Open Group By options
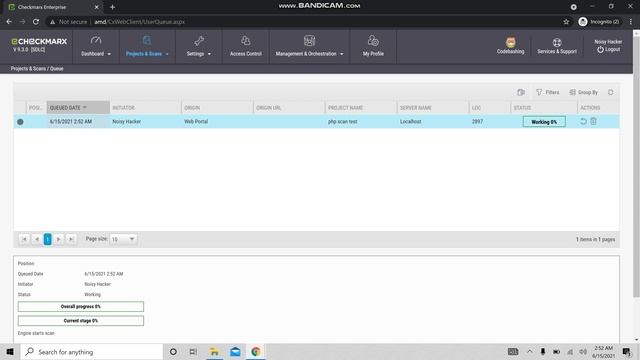Viewport: 640px width, 360px height. tap(583, 92)
